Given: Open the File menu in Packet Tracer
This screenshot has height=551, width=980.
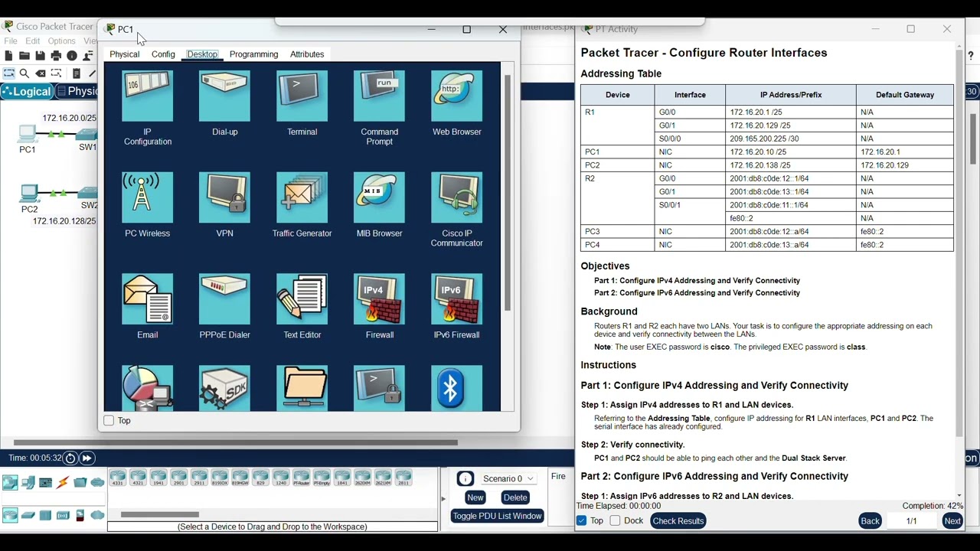Looking at the screenshot, I should point(11,41).
